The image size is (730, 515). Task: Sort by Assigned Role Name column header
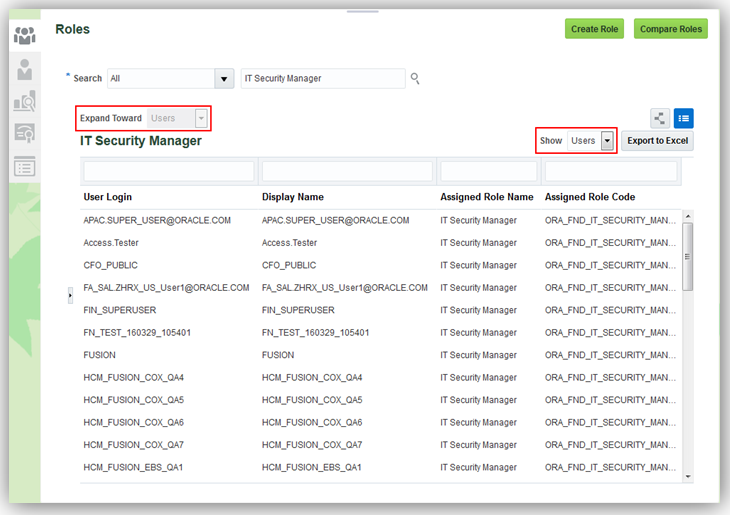(487, 197)
